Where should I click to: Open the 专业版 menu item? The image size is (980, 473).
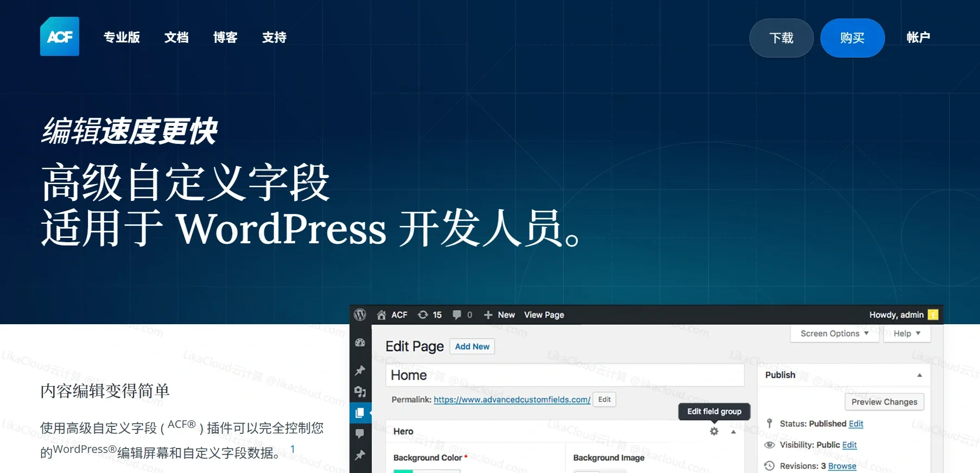click(x=122, y=37)
